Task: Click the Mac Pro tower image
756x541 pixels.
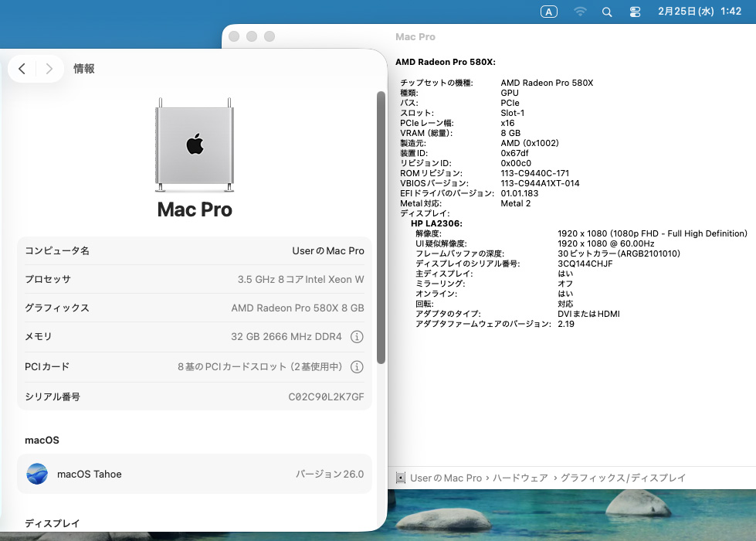Action: (x=195, y=145)
